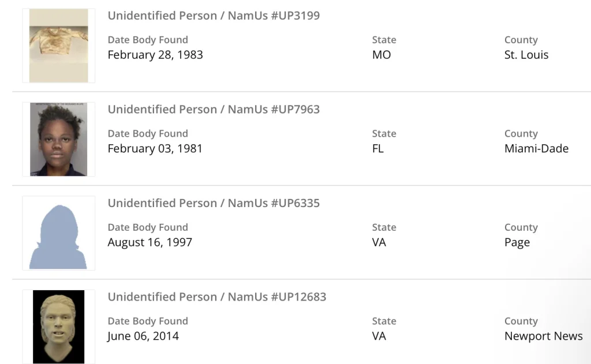
Task: Open Unidentified Person NamUs #UP3199 record
Action: tap(214, 16)
